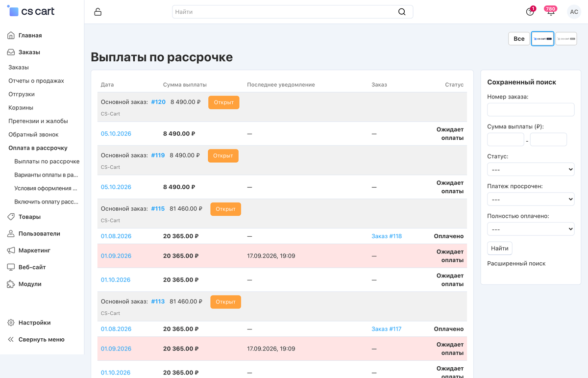Open the Заказы submenu item

pyautogui.click(x=19, y=67)
